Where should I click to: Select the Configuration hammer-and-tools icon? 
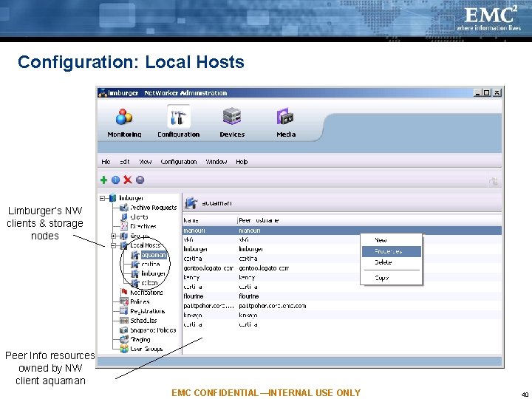[x=179, y=117]
